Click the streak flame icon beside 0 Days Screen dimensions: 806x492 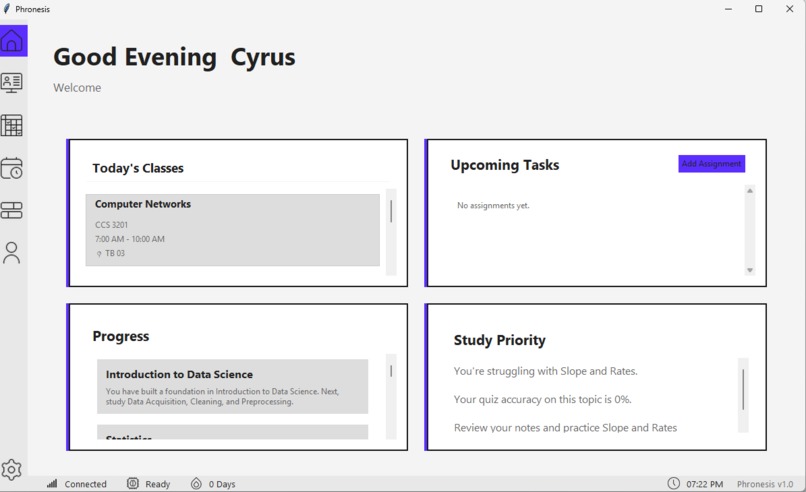point(196,483)
